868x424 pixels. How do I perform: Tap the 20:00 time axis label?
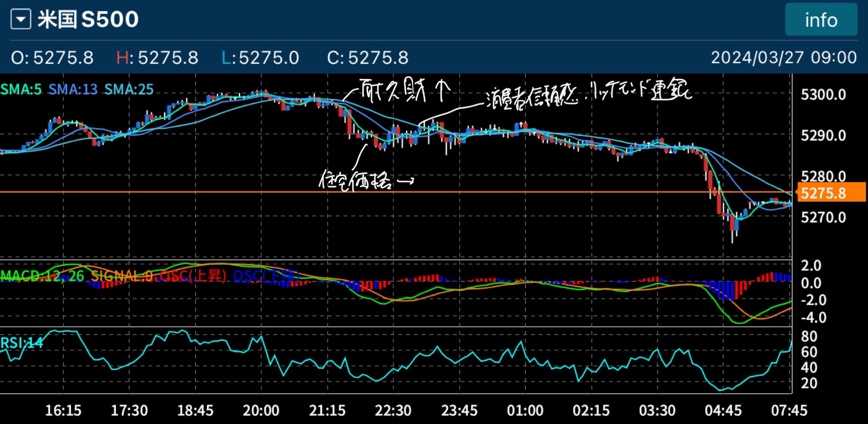(261, 410)
